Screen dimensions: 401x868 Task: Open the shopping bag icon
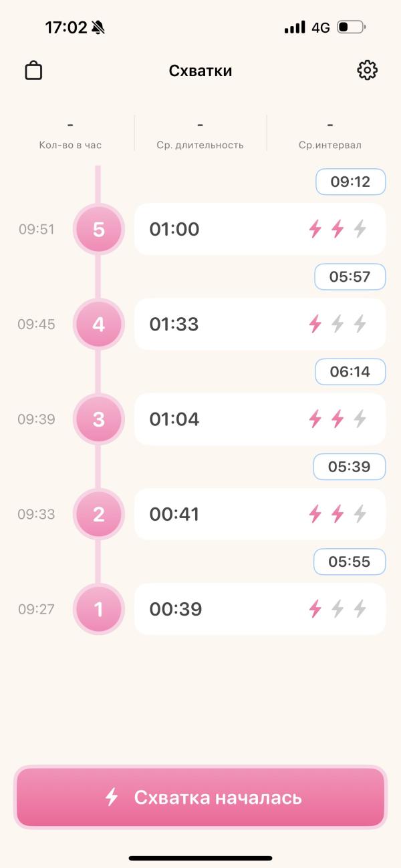33,71
